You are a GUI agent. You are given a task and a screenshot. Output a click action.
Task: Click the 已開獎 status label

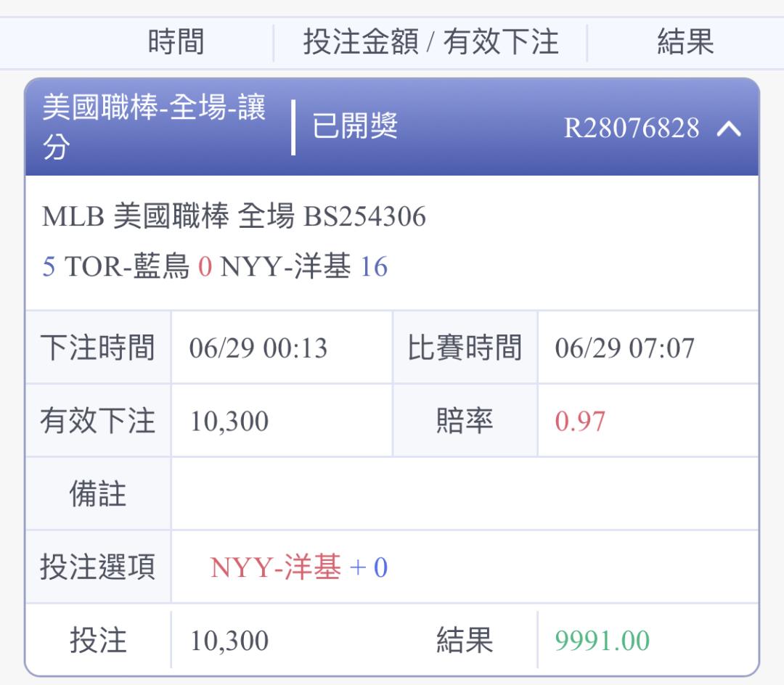pos(354,126)
